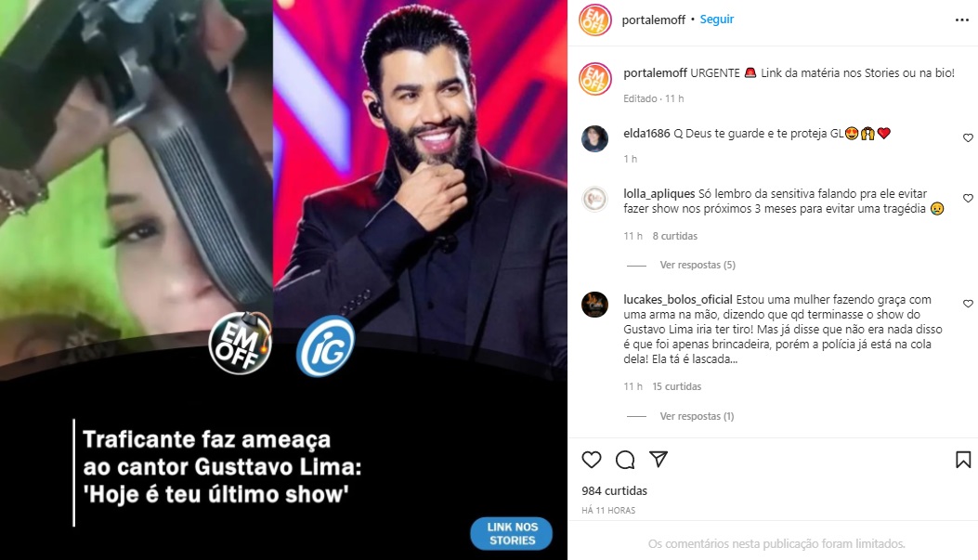View 15 curtidas on lucakes comment
978x560 pixels.
(677, 386)
